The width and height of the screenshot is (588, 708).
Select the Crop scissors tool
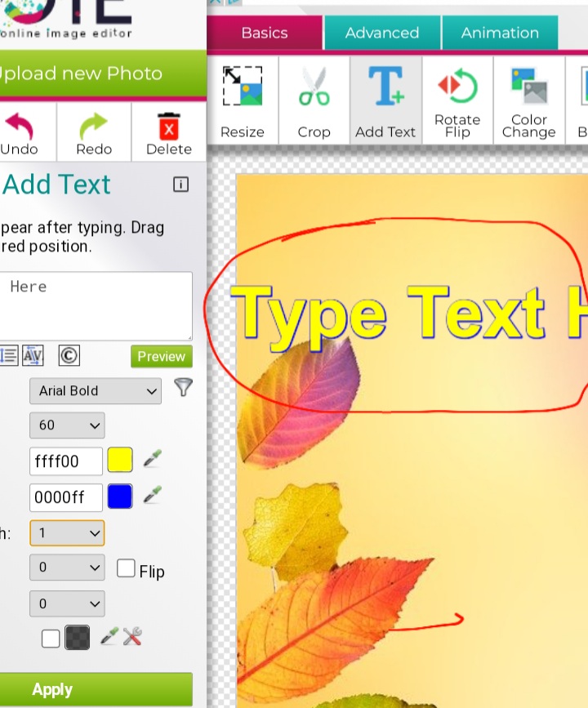[314, 88]
